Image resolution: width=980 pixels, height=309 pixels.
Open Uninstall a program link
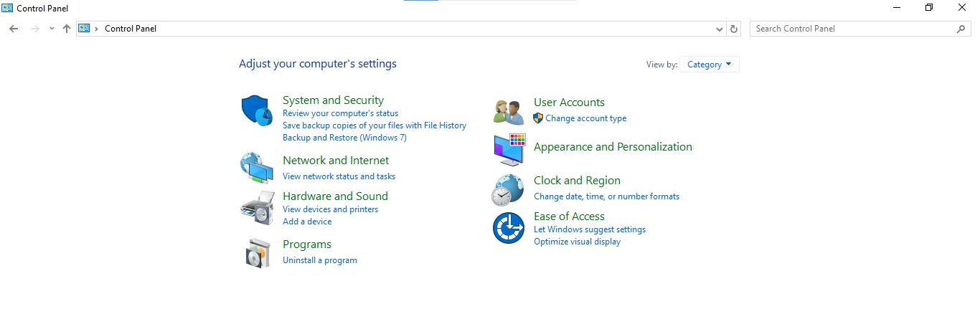[x=319, y=260]
